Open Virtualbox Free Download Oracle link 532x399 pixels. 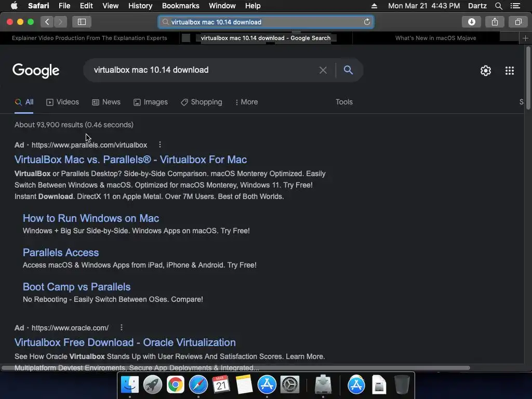[125, 342]
